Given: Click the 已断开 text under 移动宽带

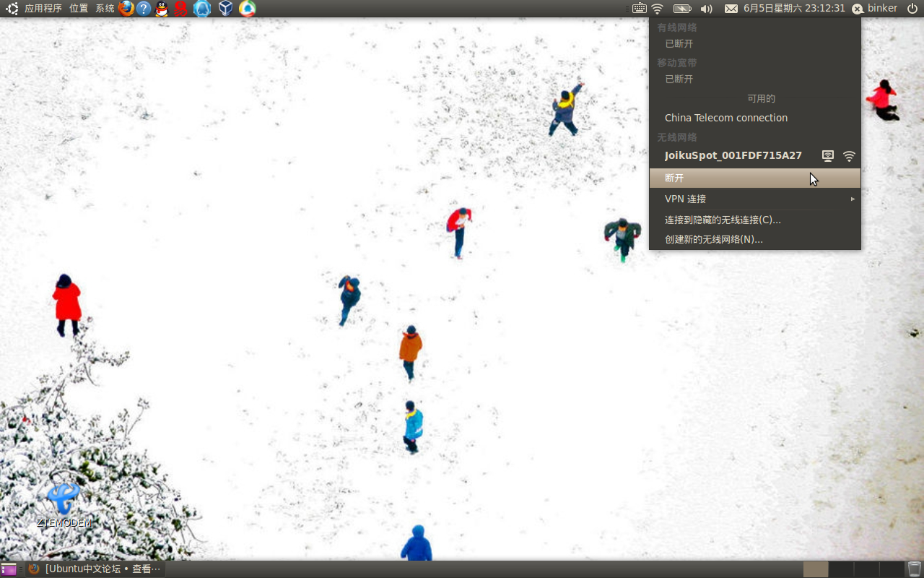Looking at the screenshot, I should coord(679,79).
